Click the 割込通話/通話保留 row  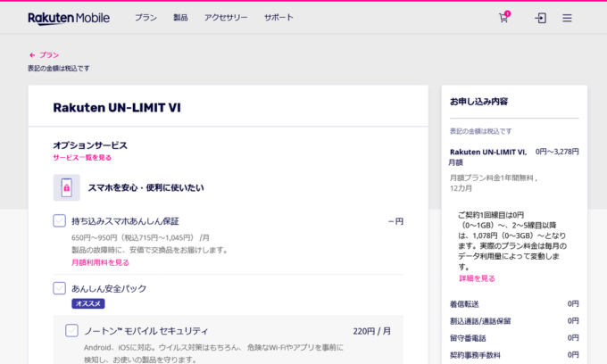pyautogui.click(x=514, y=321)
